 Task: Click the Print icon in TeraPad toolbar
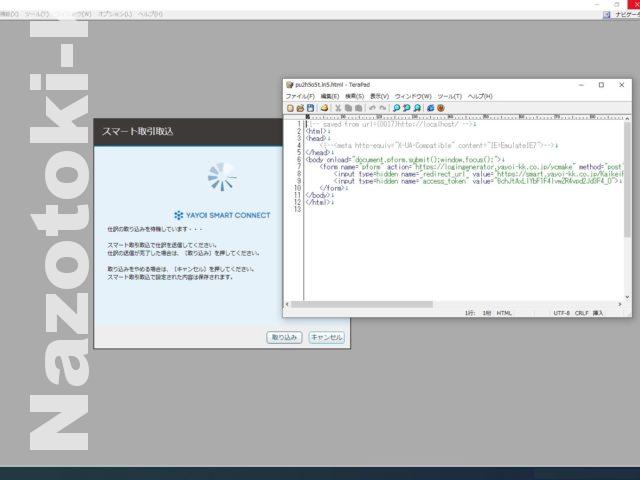coord(324,107)
